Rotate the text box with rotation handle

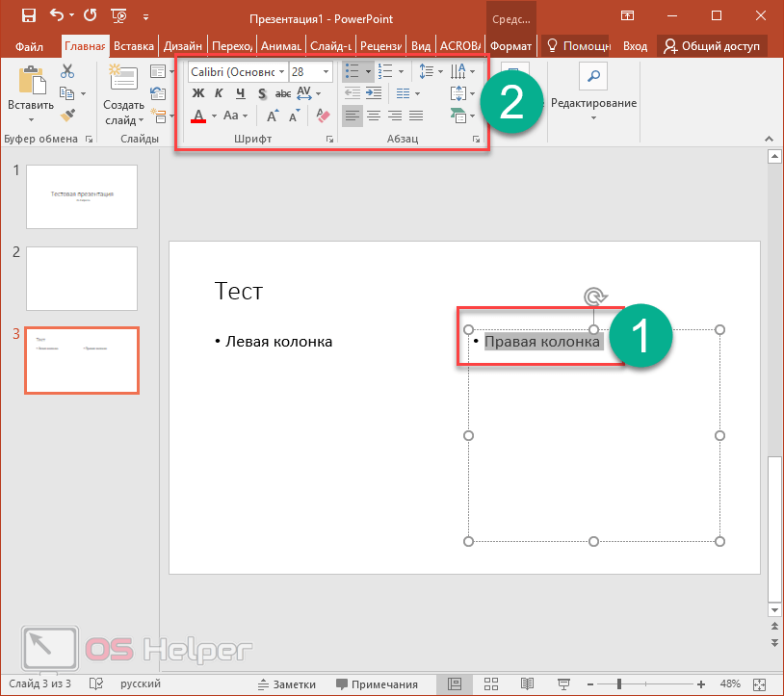coord(594,296)
